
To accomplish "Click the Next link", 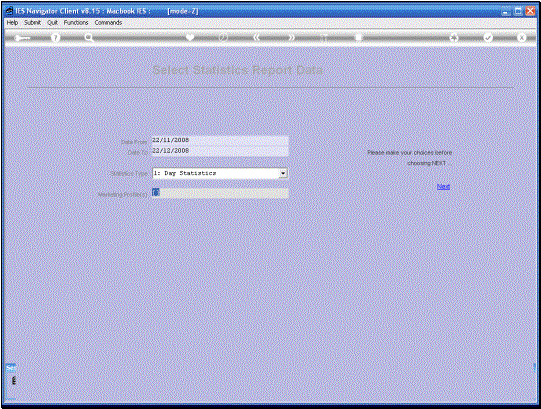I will coord(443,187).
